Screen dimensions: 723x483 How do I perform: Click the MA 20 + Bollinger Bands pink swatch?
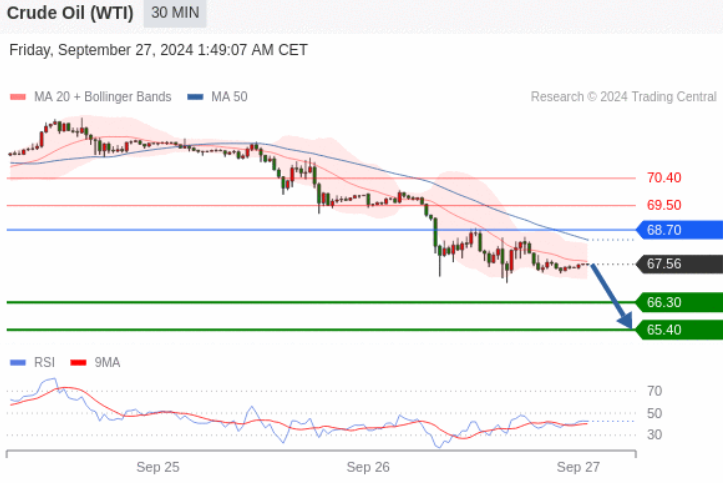coord(18,97)
